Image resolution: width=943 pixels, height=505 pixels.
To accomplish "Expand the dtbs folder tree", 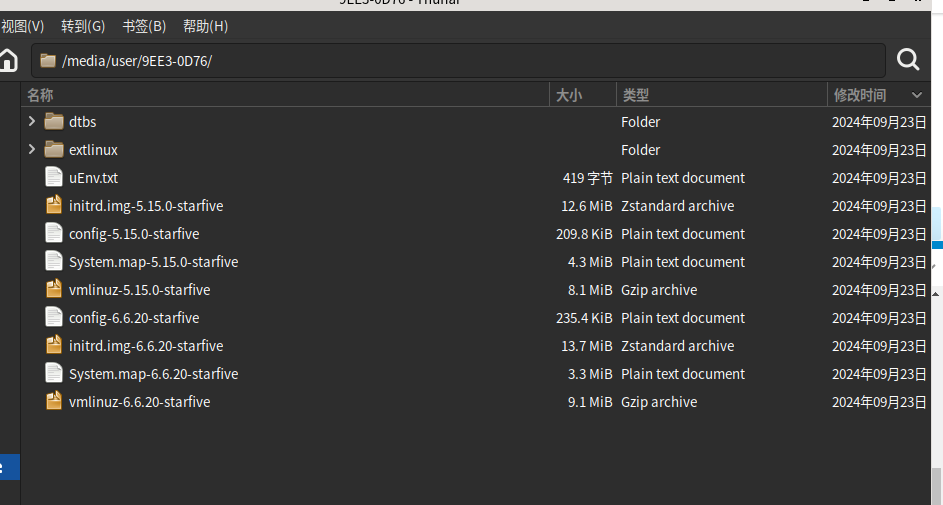I will click(x=32, y=121).
